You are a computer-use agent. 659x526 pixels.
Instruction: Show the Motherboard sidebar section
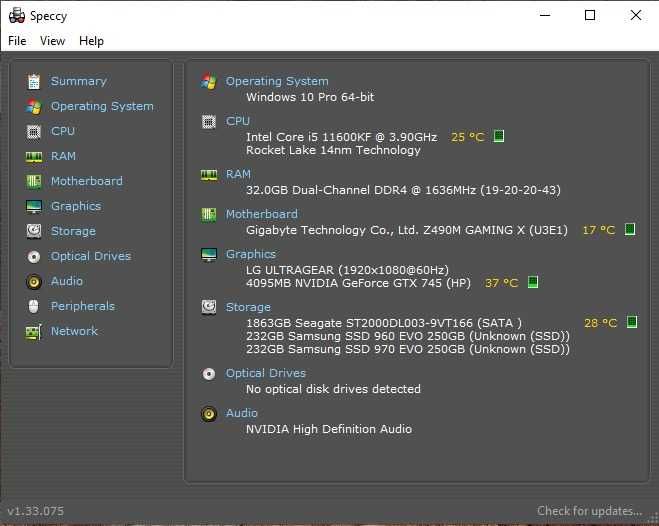point(87,181)
